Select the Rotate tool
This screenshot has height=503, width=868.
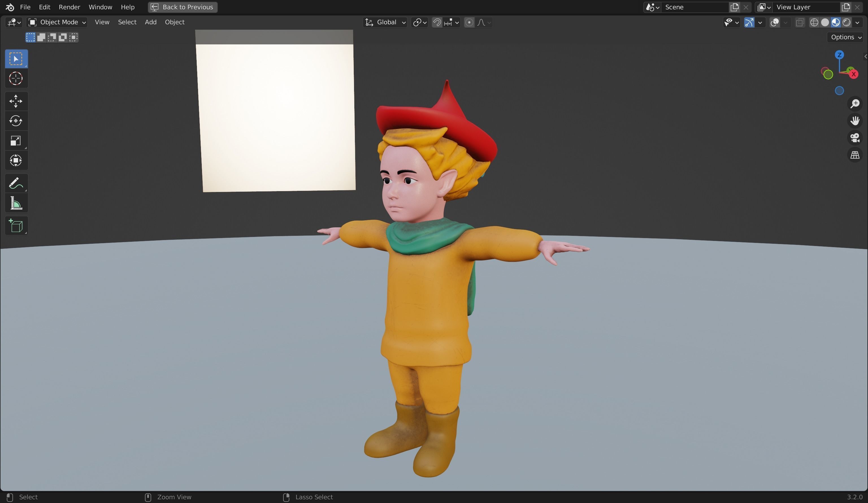16,121
